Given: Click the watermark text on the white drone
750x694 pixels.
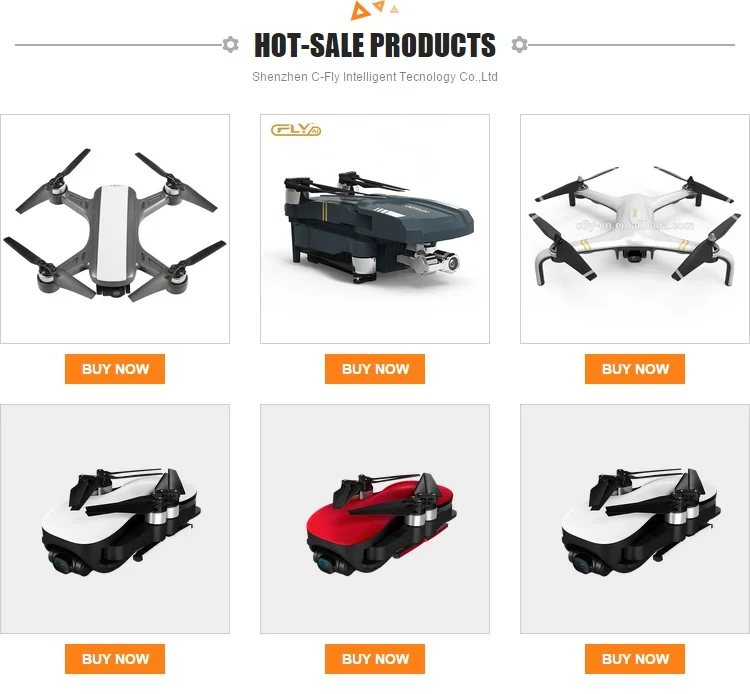Looking at the screenshot, I should tap(635, 225).
